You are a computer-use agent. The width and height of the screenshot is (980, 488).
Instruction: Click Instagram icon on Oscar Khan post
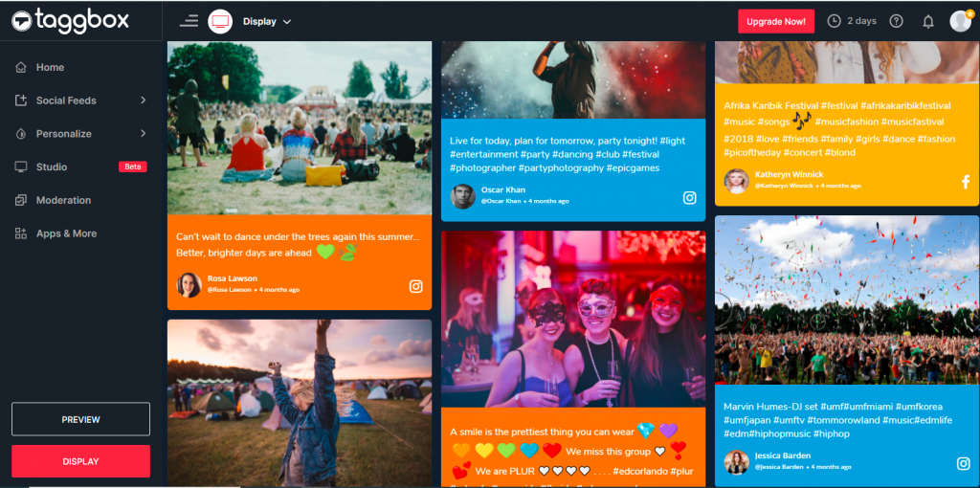coord(689,198)
